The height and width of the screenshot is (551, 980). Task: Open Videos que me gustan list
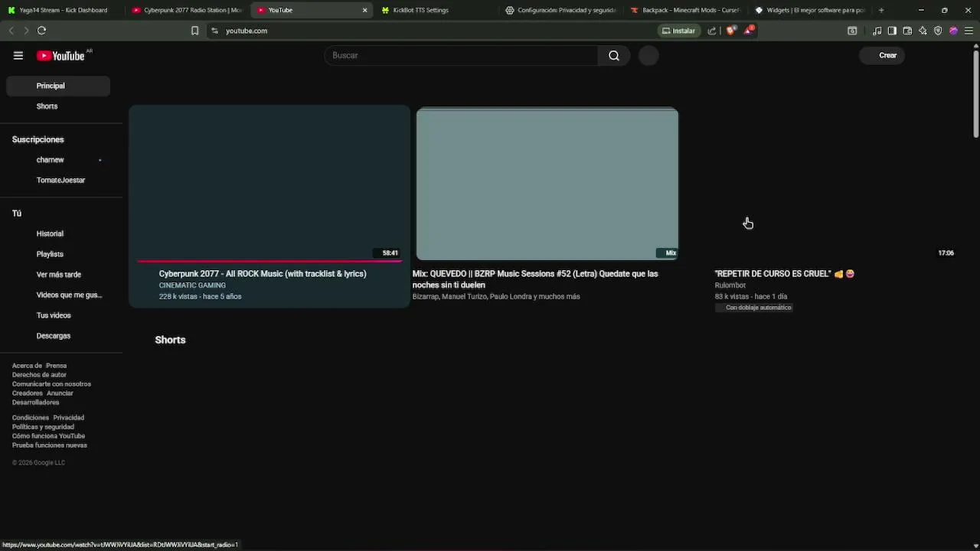click(x=58, y=295)
